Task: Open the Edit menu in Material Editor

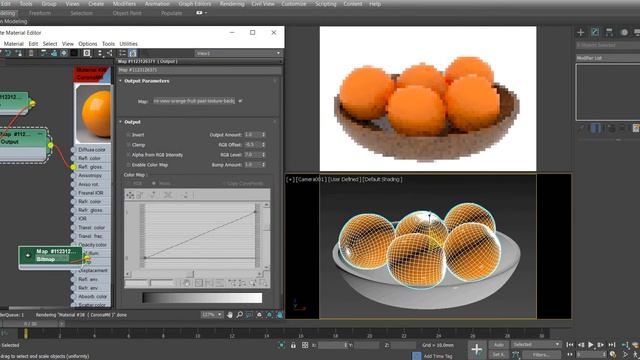Action: point(33,44)
